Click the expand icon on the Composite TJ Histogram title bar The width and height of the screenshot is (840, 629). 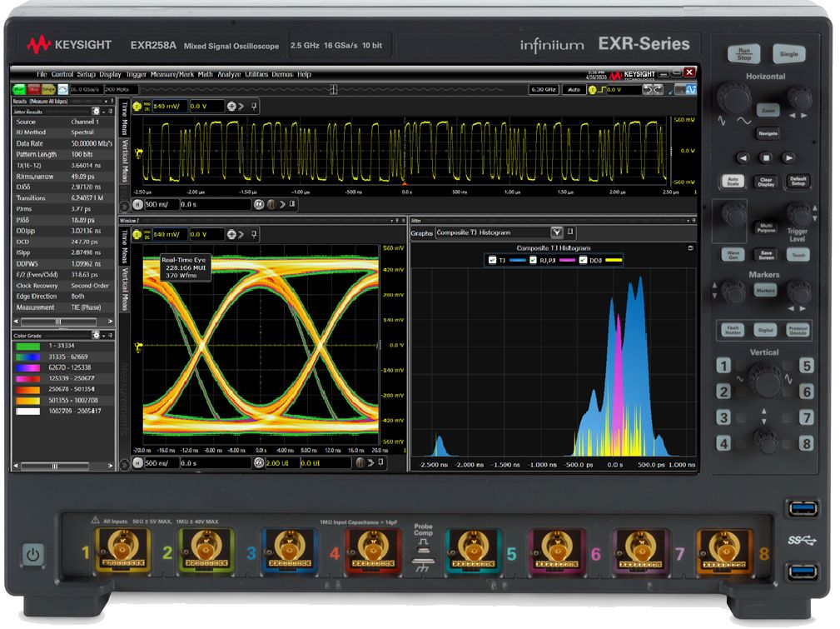tap(689, 247)
